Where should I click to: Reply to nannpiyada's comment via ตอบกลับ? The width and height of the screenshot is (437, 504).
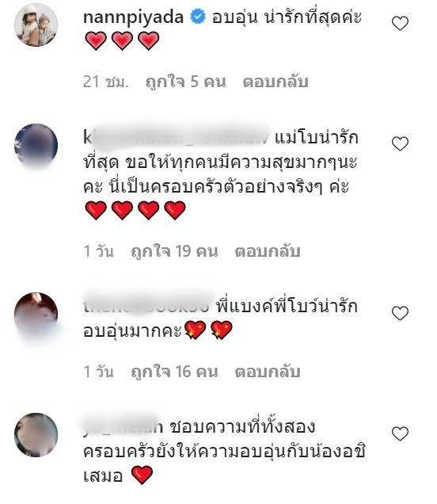tap(275, 82)
